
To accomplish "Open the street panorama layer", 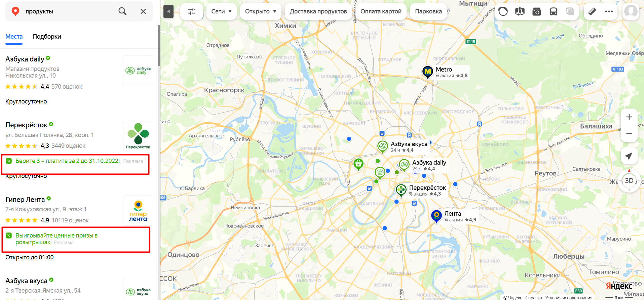I will [x=520, y=11].
